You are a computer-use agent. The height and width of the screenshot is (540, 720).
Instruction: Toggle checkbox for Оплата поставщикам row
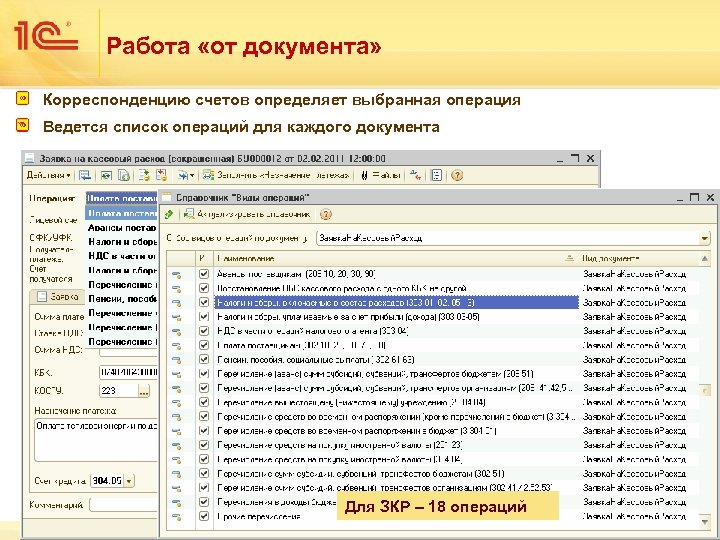pyautogui.click(x=204, y=345)
